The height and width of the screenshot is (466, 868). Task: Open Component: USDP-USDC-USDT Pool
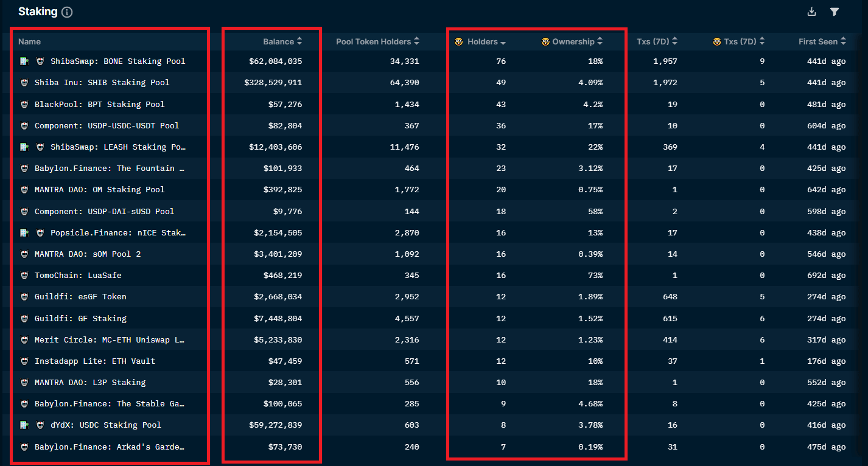(107, 126)
